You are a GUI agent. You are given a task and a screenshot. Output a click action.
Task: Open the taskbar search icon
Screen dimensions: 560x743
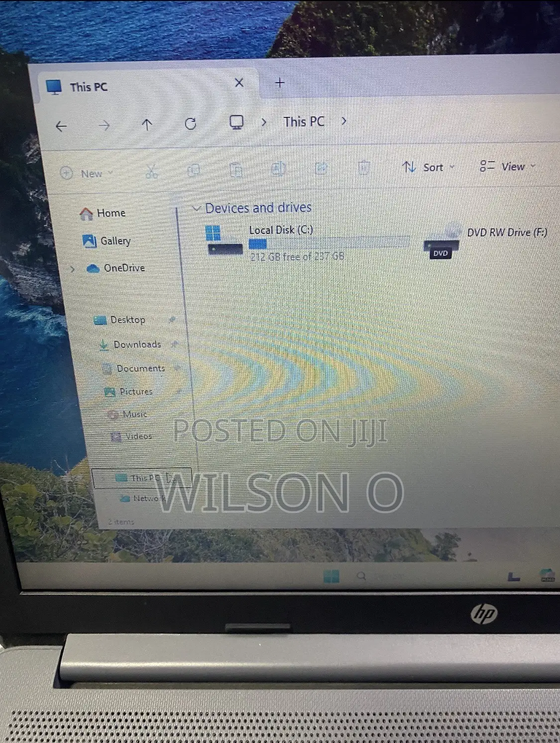[362, 576]
